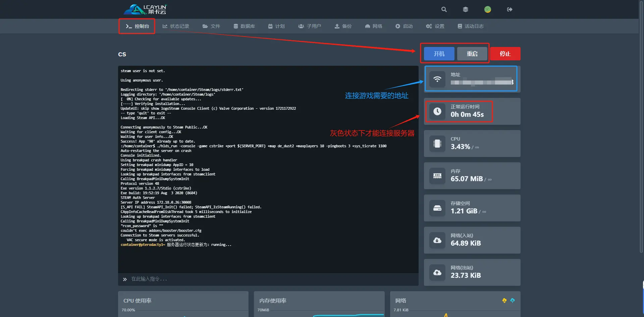Go to the 计划 schedule tab
Image resolution: width=644 pixels, height=317 pixels.
pyautogui.click(x=276, y=26)
